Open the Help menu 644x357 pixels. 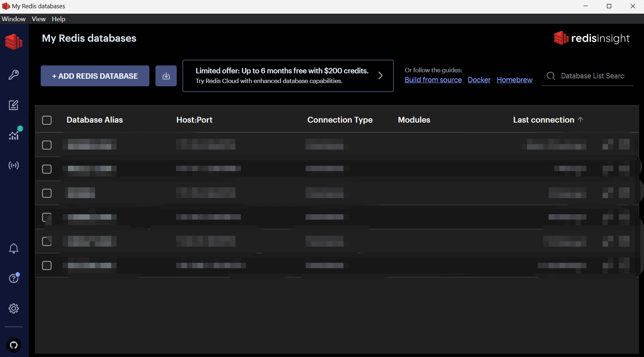point(58,19)
